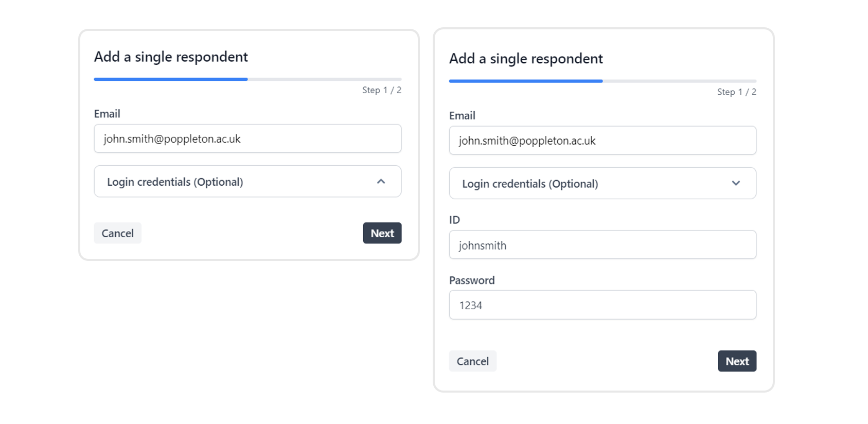The image size is (868, 424).
Task: Click the Step 1 / 2 label on the right
Action: pos(736,92)
